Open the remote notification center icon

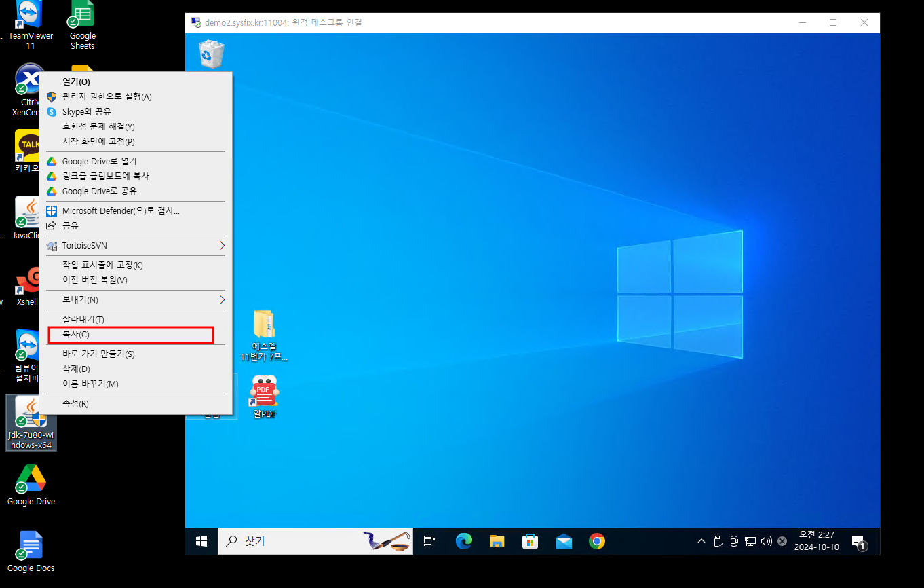pos(858,542)
